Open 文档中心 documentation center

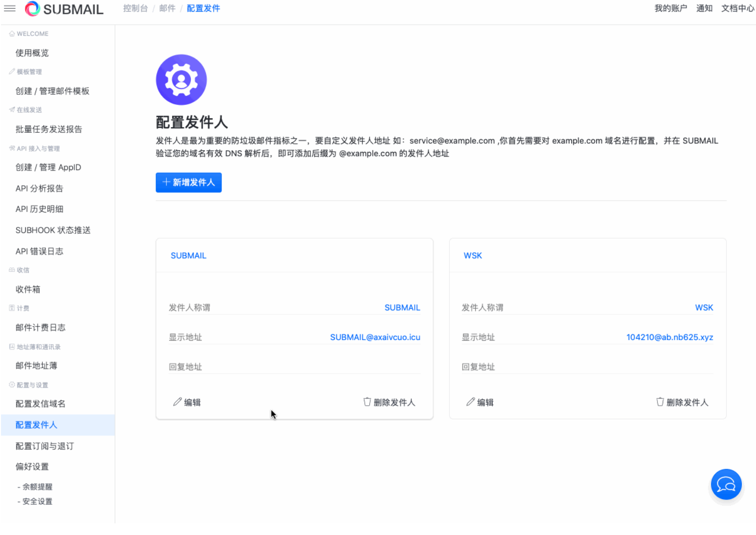[x=738, y=8]
